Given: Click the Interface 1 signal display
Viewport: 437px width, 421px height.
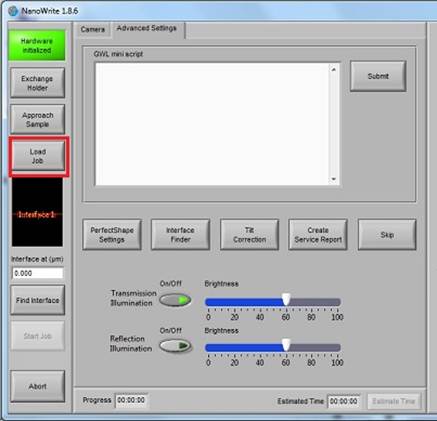Looking at the screenshot, I should click(x=37, y=212).
